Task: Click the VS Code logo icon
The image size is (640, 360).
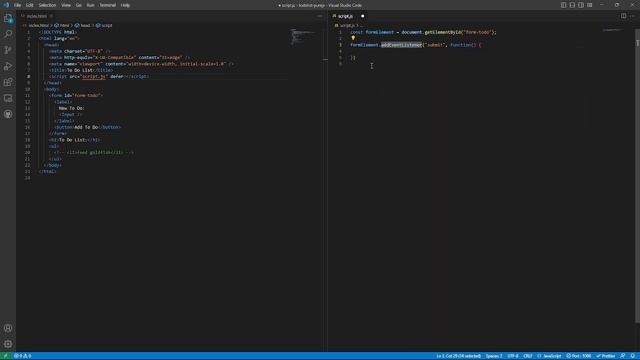Action: tap(6, 5)
